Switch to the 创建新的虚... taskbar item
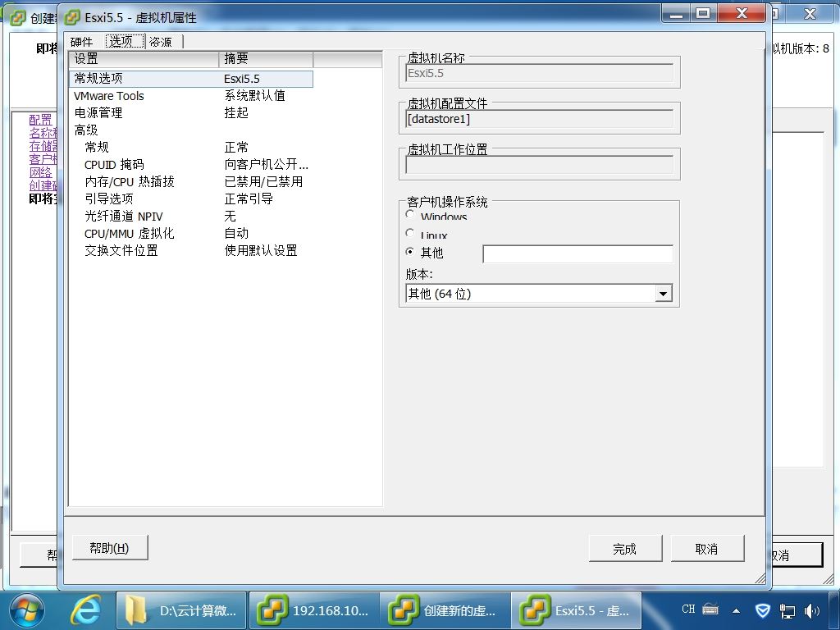 click(445, 610)
